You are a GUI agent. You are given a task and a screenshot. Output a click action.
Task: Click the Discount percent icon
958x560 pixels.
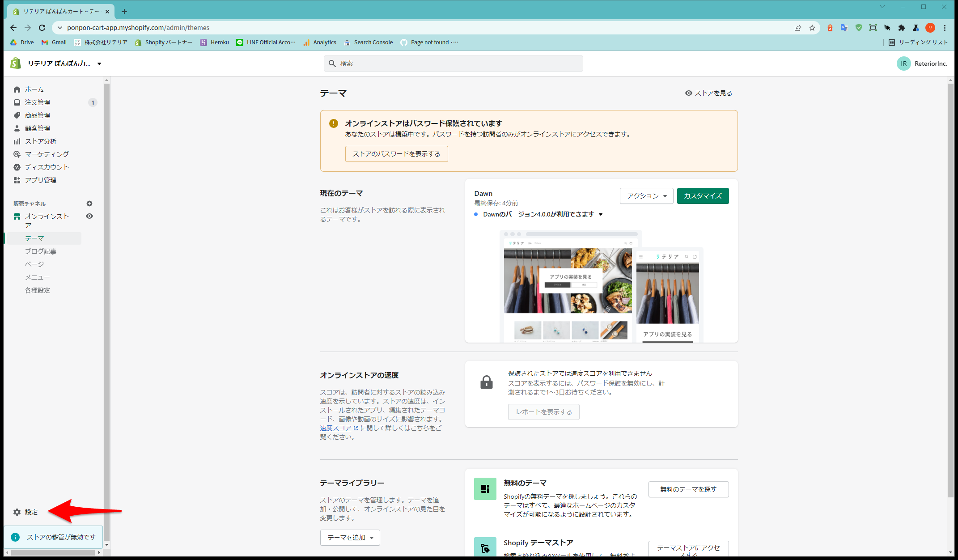click(17, 167)
